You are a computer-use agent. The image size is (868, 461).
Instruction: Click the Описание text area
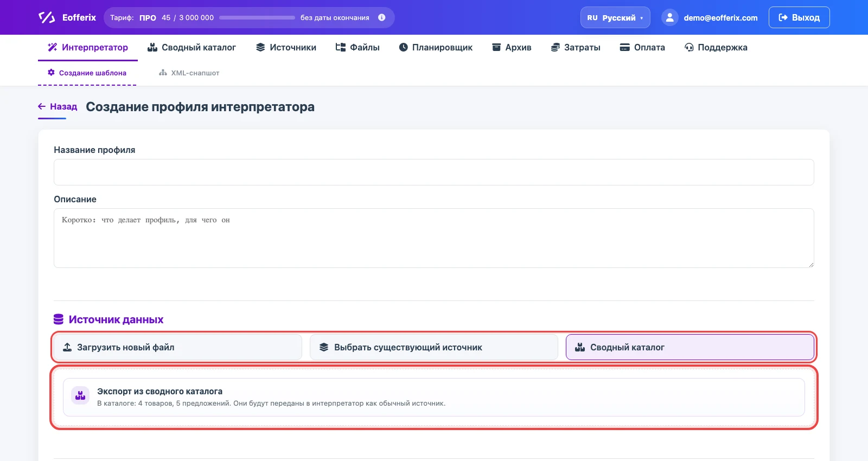(x=434, y=238)
